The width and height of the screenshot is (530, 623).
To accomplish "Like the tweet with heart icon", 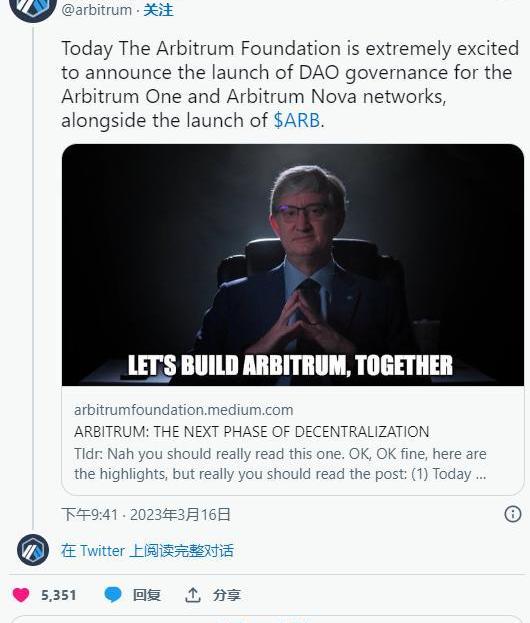I will pos(21,595).
